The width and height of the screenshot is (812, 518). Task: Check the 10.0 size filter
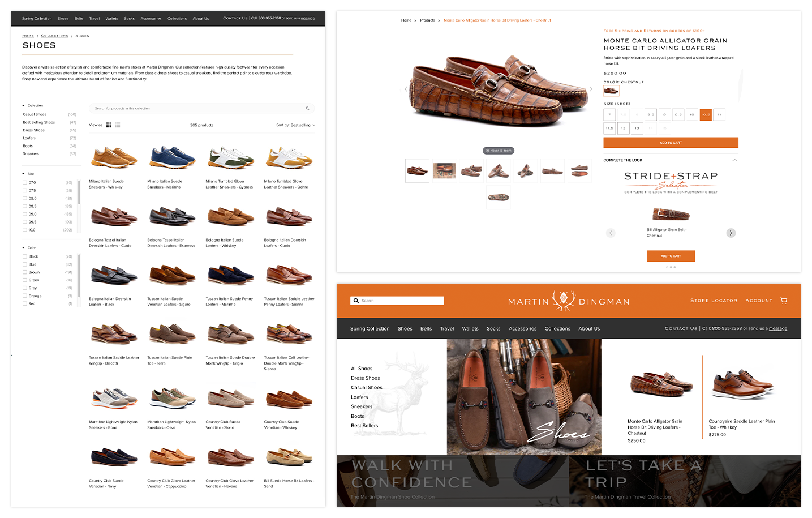tap(24, 230)
